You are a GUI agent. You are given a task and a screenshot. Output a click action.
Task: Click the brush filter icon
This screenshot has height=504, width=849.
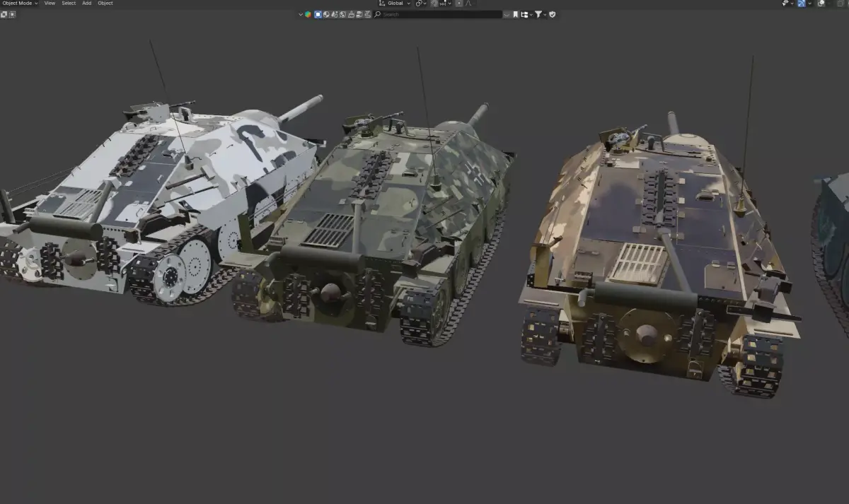(351, 14)
